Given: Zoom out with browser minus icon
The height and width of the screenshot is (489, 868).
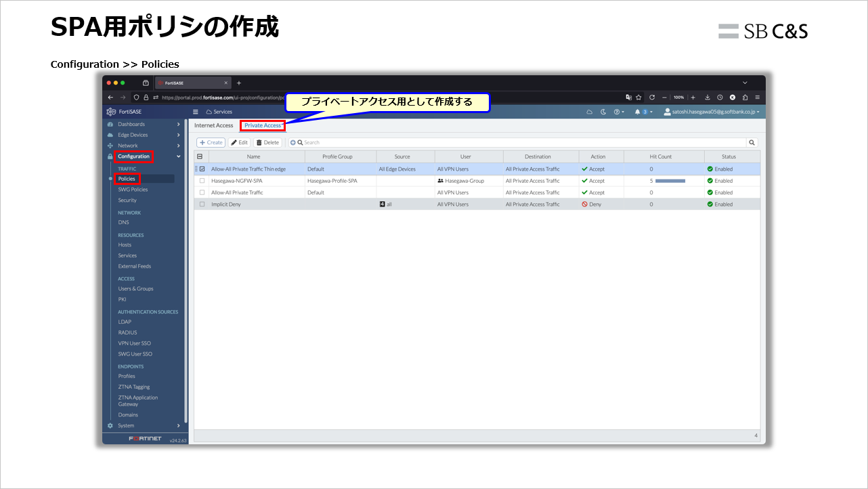Looking at the screenshot, I should pos(665,97).
